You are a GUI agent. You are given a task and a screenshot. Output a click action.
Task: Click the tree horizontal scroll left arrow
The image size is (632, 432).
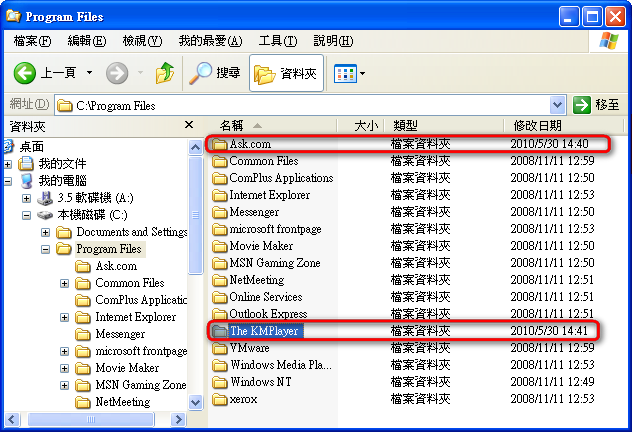12,420
